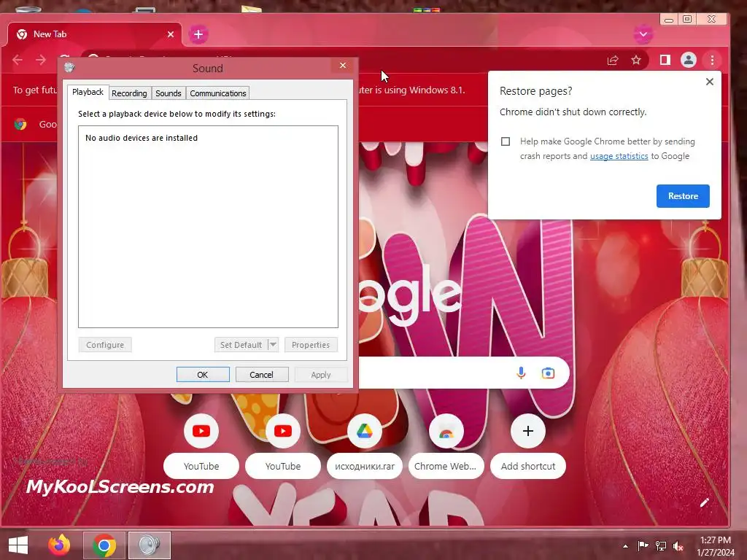Screen dimensions: 747x560
Task: Switch to the Sounds tab
Action: [x=169, y=93]
